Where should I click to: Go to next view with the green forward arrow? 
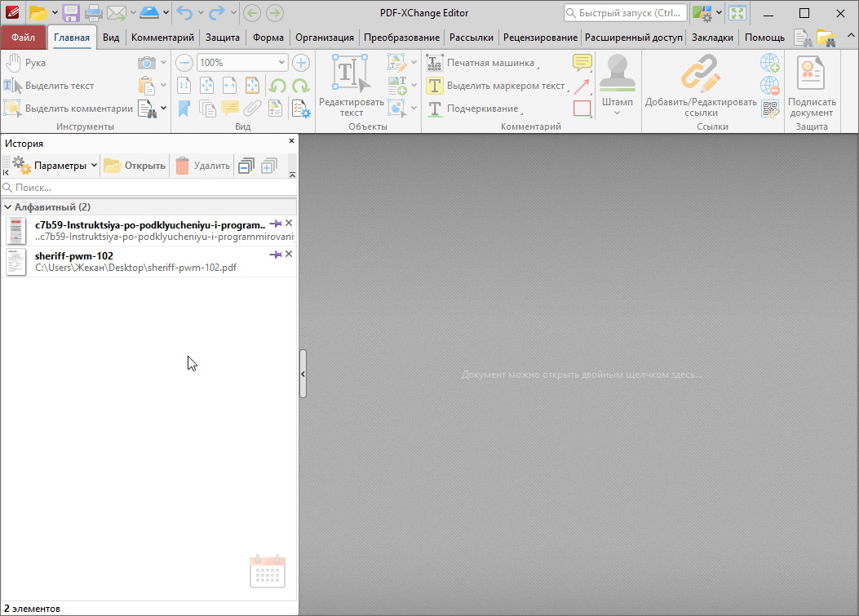274,12
